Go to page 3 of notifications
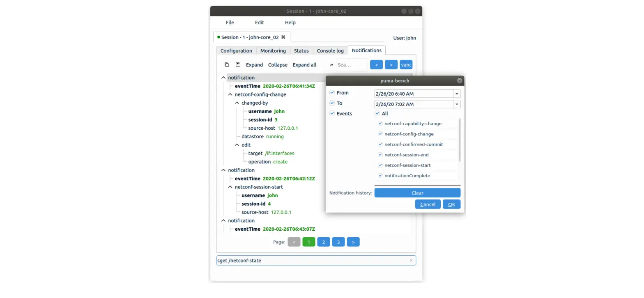644x298 pixels. [x=338, y=242]
